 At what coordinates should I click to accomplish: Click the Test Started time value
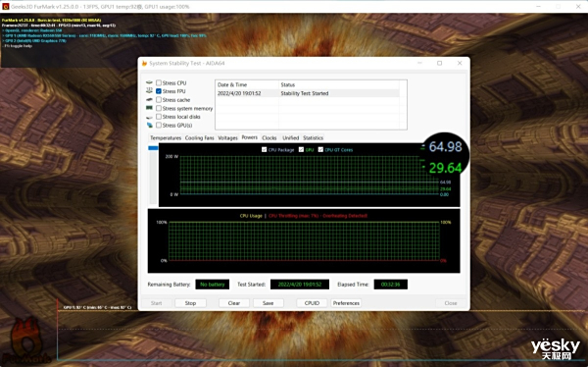pos(300,285)
